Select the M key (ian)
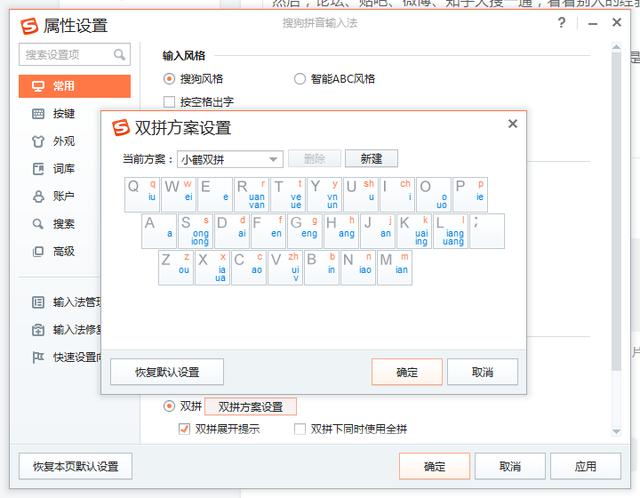 pos(395,268)
